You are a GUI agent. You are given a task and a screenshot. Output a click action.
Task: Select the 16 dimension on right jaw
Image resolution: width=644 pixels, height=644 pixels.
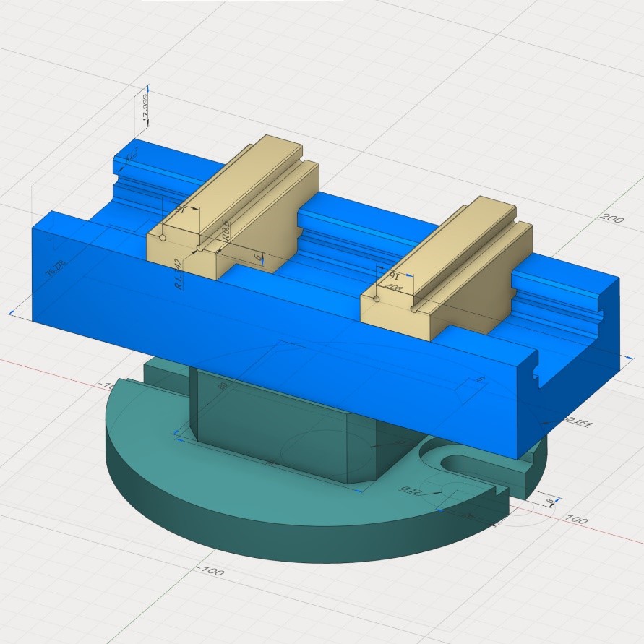pos(393,276)
